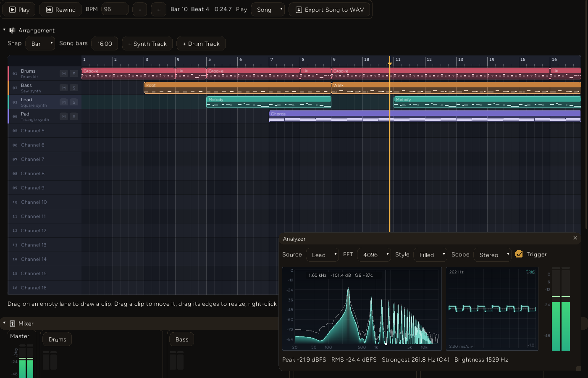
Task: Click the oscilloscope scope display
Action: coord(492,308)
